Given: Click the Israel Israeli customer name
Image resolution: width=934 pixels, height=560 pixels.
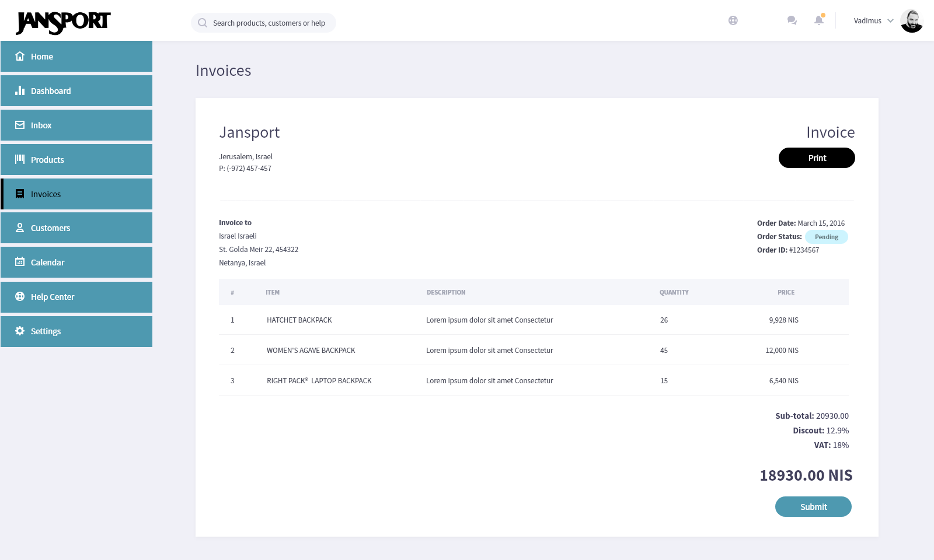Looking at the screenshot, I should tap(238, 236).
